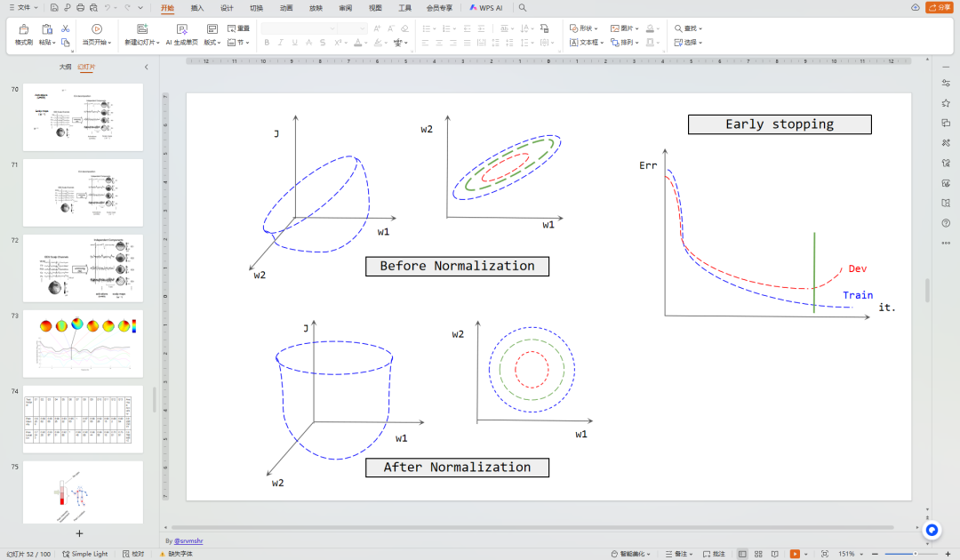Click the fit slide to window icon

coord(825,554)
